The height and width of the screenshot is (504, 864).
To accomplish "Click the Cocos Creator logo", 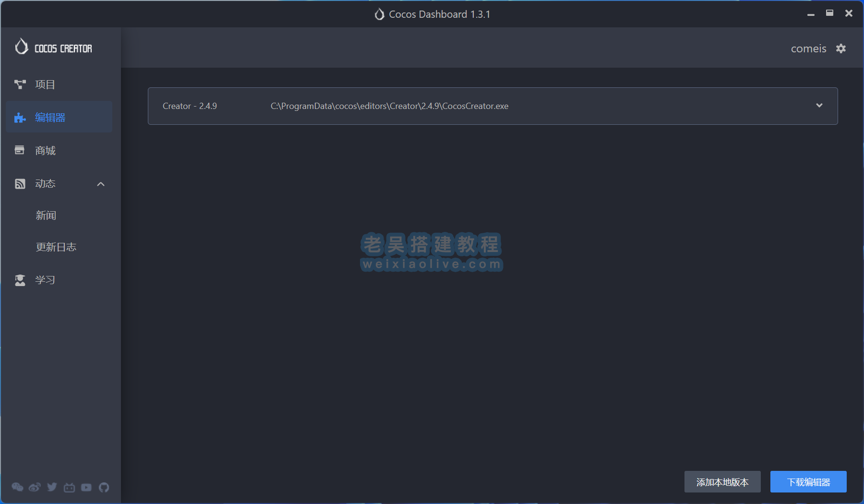I will click(x=53, y=48).
